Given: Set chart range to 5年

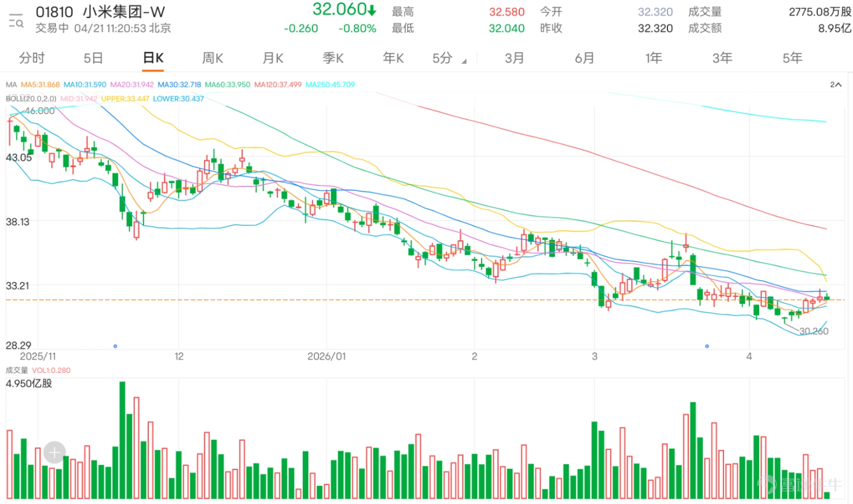Looking at the screenshot, I should coord(792,58).
